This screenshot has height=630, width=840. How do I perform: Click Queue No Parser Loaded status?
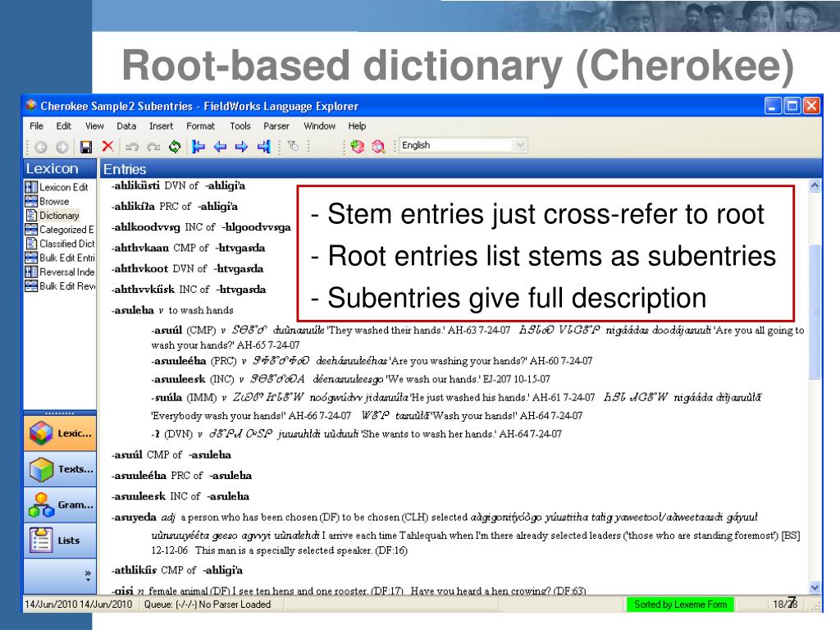tap(208, 605)
